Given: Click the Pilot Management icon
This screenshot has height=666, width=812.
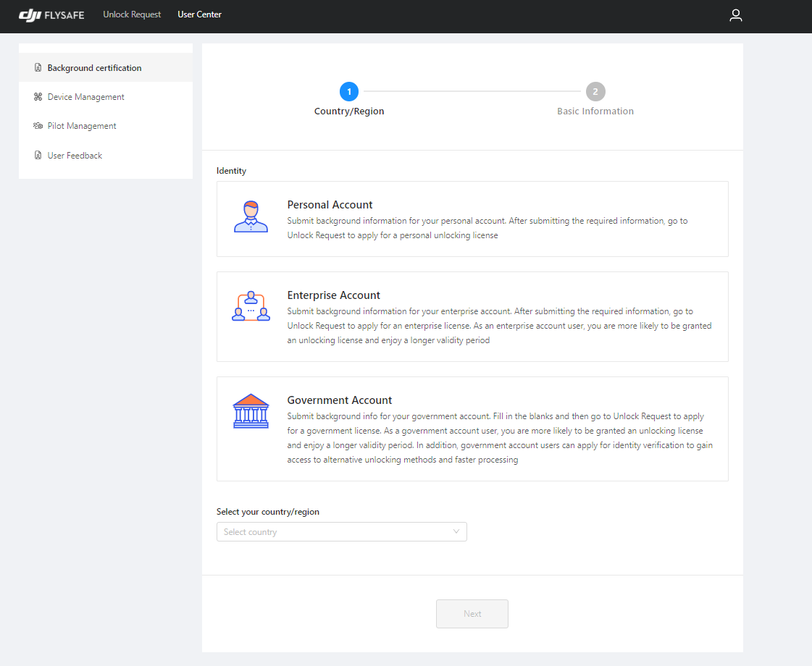Looking at the screenshot, I should [38, 125].
